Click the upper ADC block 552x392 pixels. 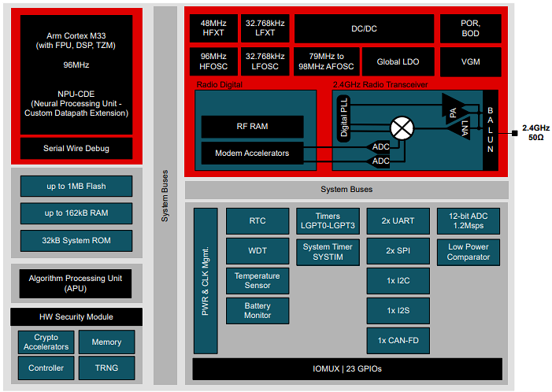[380, 146]
